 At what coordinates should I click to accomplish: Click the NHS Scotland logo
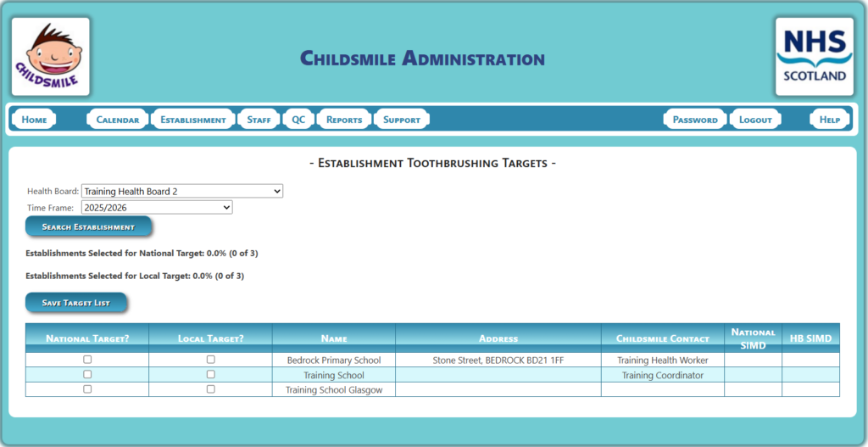pos(814,57)
